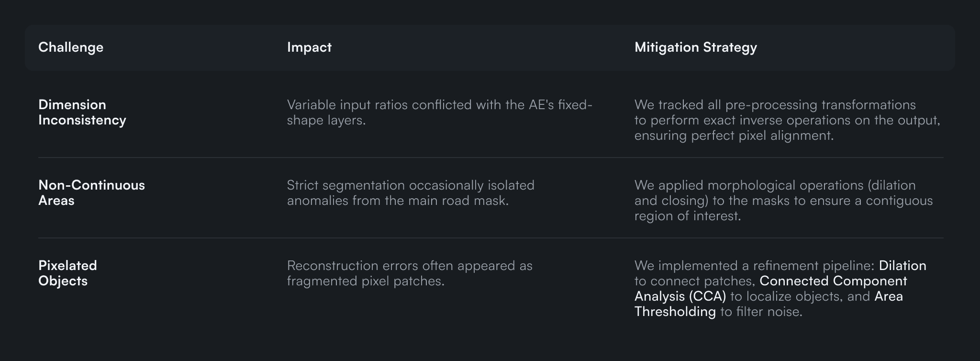Click the words "shape layers" in the first row
The height and width of the screenshot is (361, 980).
(x=325, y=121)
